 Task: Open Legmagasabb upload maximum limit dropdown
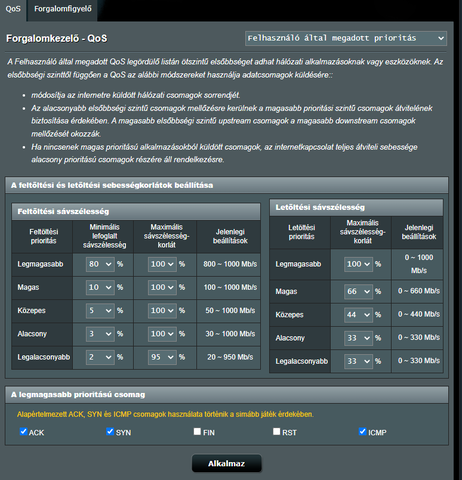coord(162,264)
